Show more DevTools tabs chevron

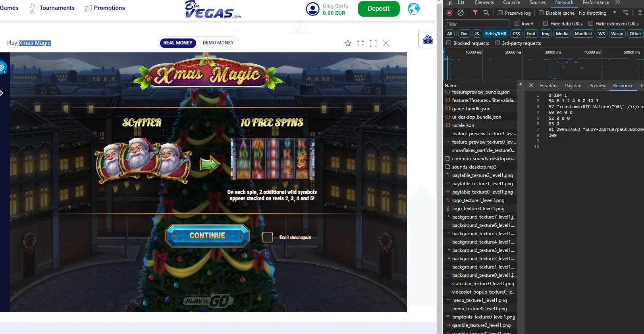(x=617, y=2)
